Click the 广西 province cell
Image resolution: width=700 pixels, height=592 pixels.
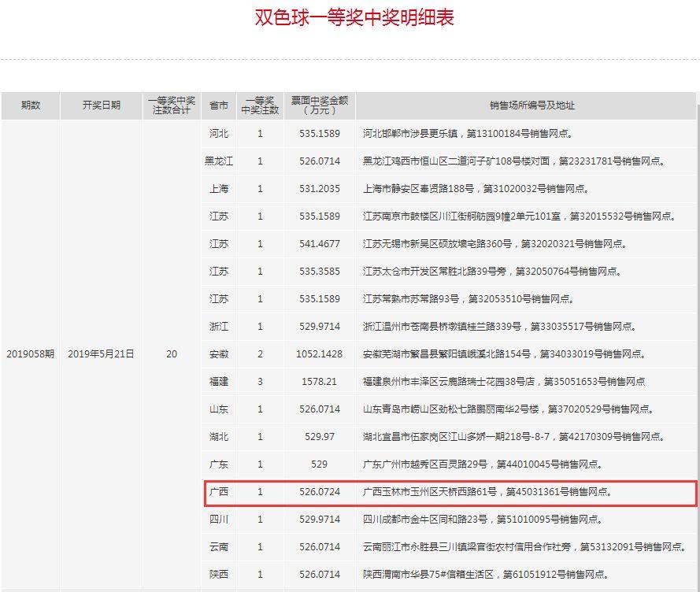[x=219, y=491]
